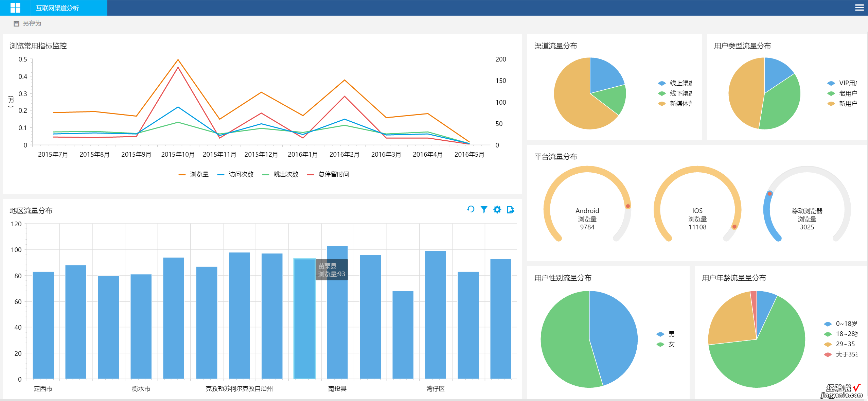Image resolution: width=868 pixels, height=401 pixels.
Task: Select the 湾仔区 bar in region chart
Action: click(436, 315)
